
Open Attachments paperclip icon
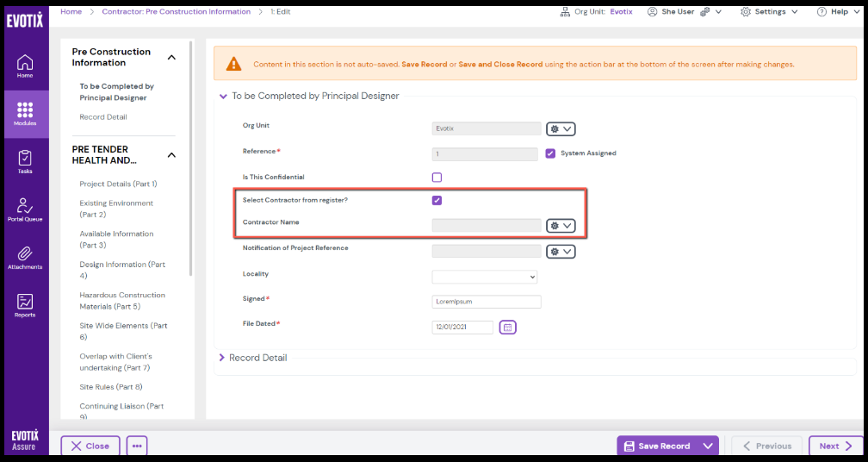(25, 257)
